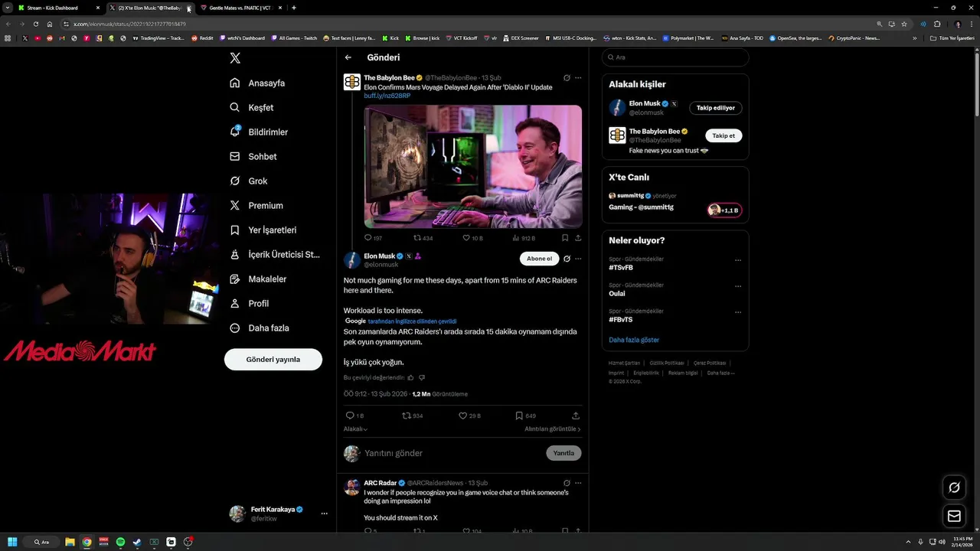Viewport: 980px width, 551px height.
Task: Open Sohbet messages
Action: pos(253,156)
